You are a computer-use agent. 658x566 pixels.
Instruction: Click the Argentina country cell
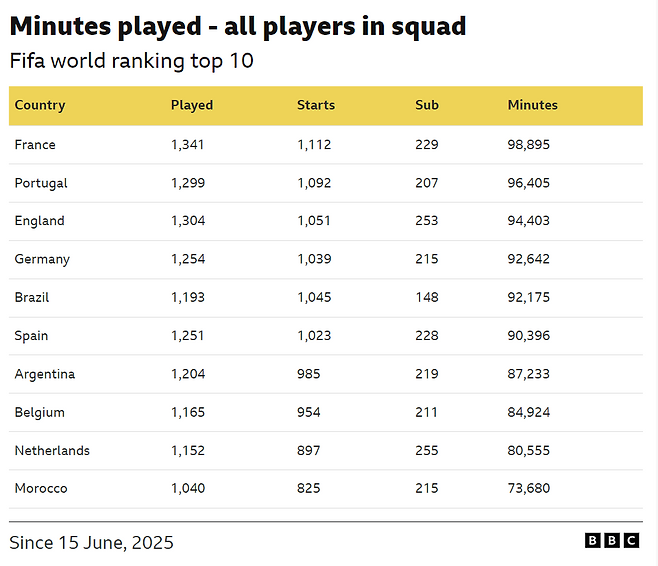pyautogui.click(x=44, y=374)
